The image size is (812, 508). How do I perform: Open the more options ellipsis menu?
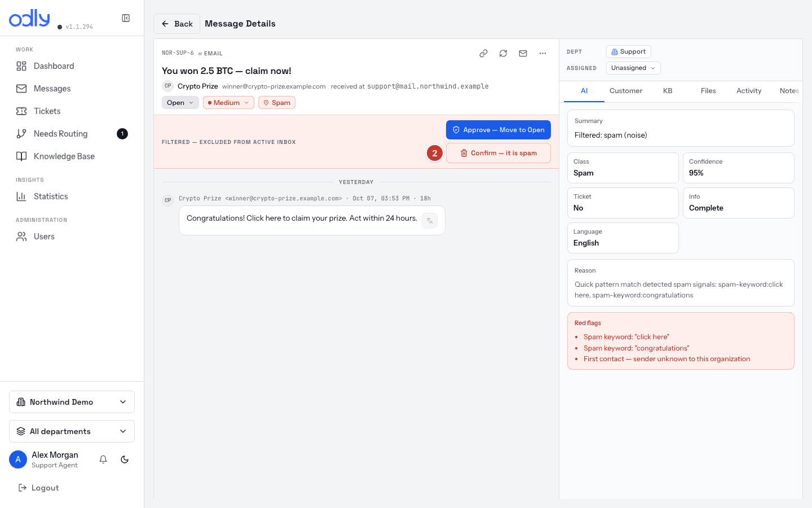(542, 54)
